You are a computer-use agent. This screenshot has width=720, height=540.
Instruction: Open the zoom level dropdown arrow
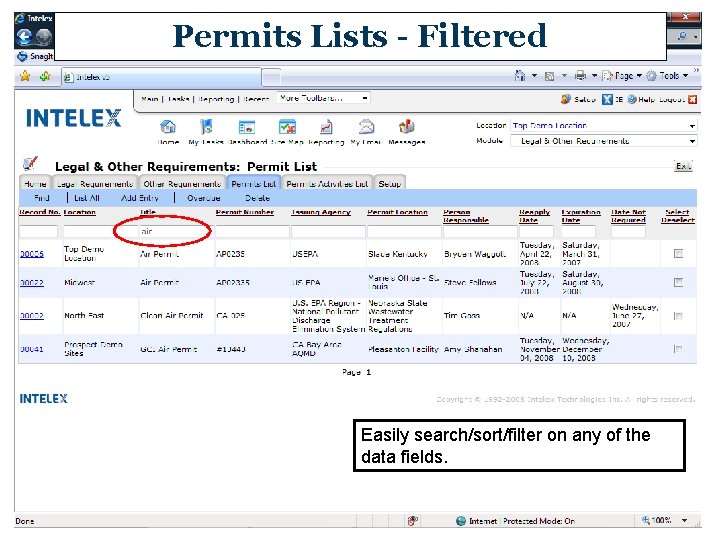tap(685, 520)
